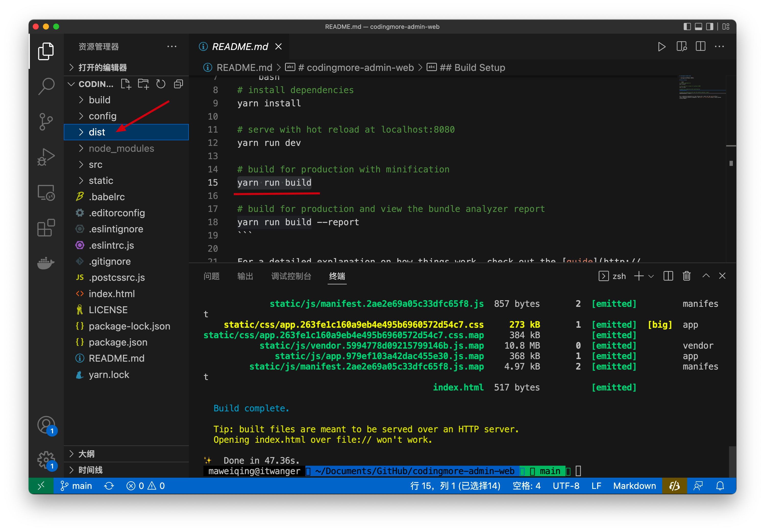Open the Manage gear icon
The image size is (765, 532).
46,460
